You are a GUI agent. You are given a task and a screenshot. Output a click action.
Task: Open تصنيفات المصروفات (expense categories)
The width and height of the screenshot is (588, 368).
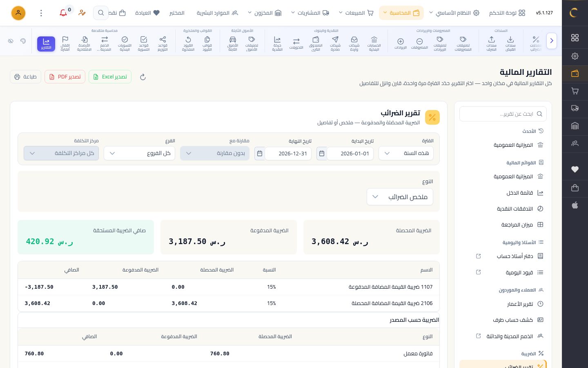[x=463, y=44]
